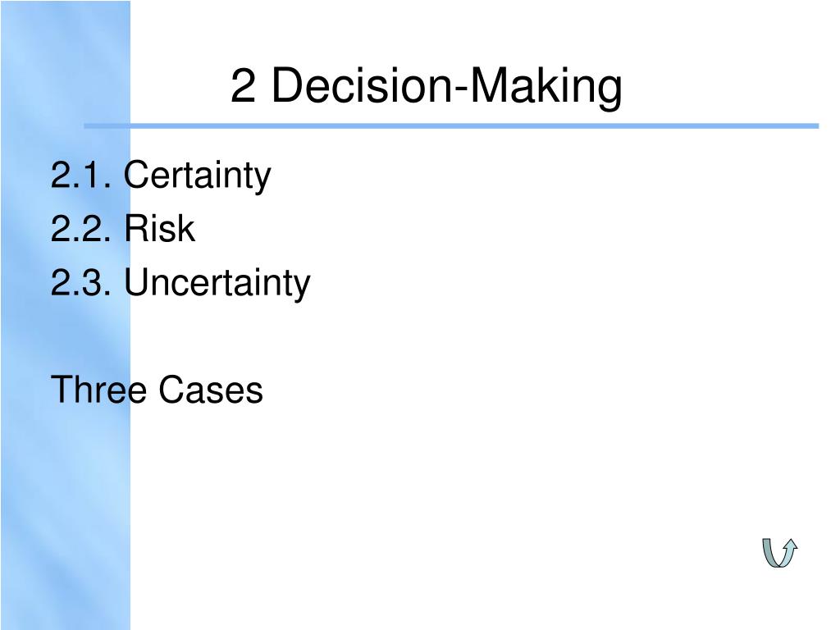Open the "Certainty" topic

pos(198,176)
